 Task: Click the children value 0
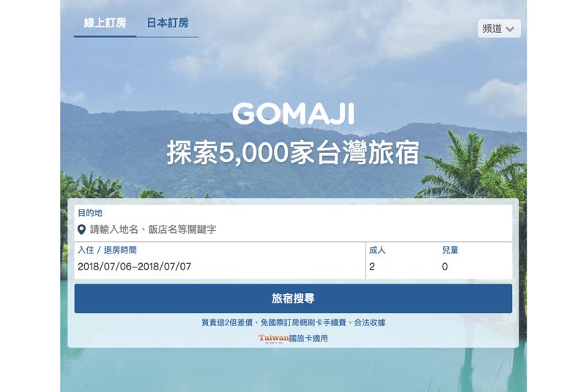(x=445, y=267)
